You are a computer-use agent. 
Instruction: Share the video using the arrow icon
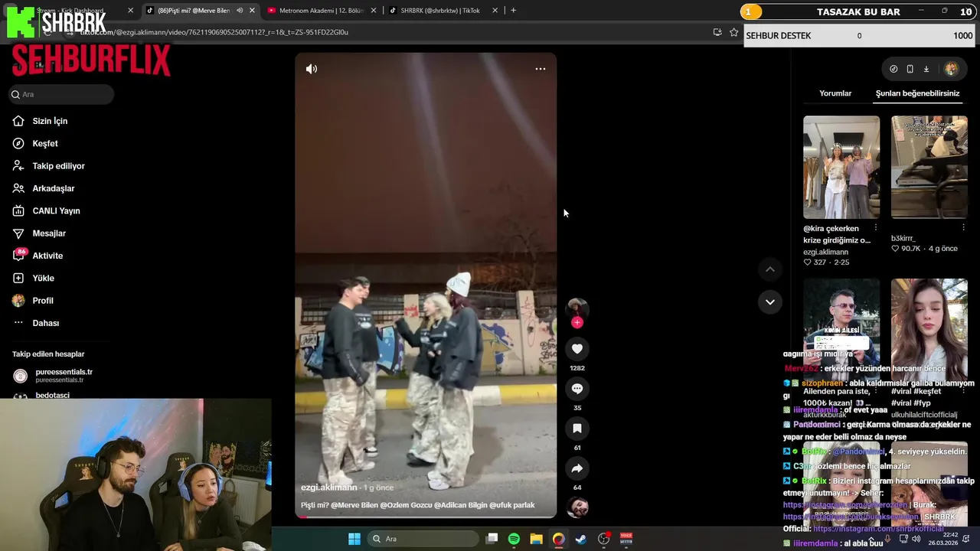click(x=577, y=468)
